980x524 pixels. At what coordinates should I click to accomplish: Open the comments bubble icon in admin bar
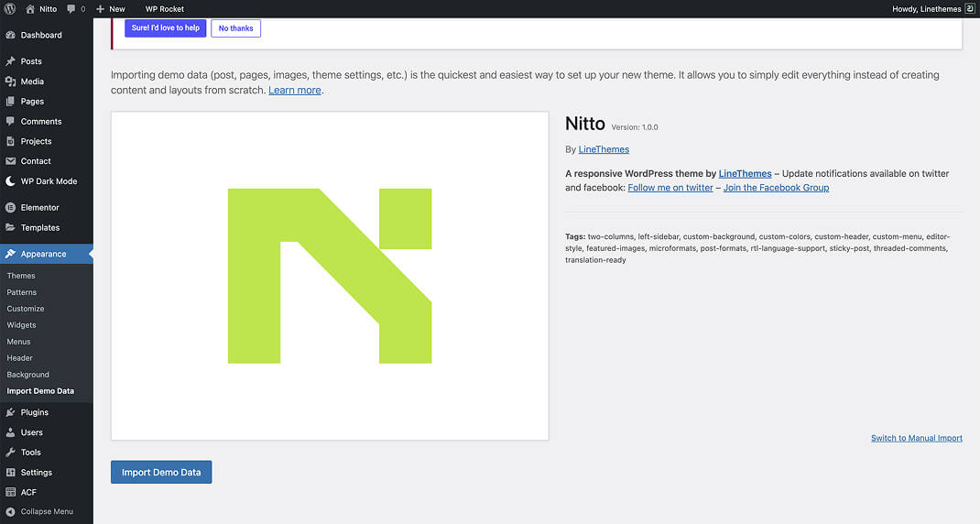click(x=71, y=8)
